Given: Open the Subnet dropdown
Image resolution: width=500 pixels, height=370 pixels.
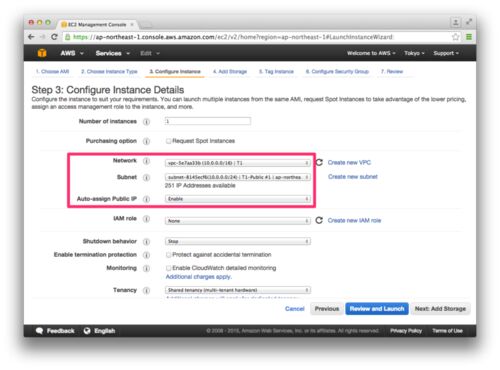Looking at the screenshot, I should [238, 177].
